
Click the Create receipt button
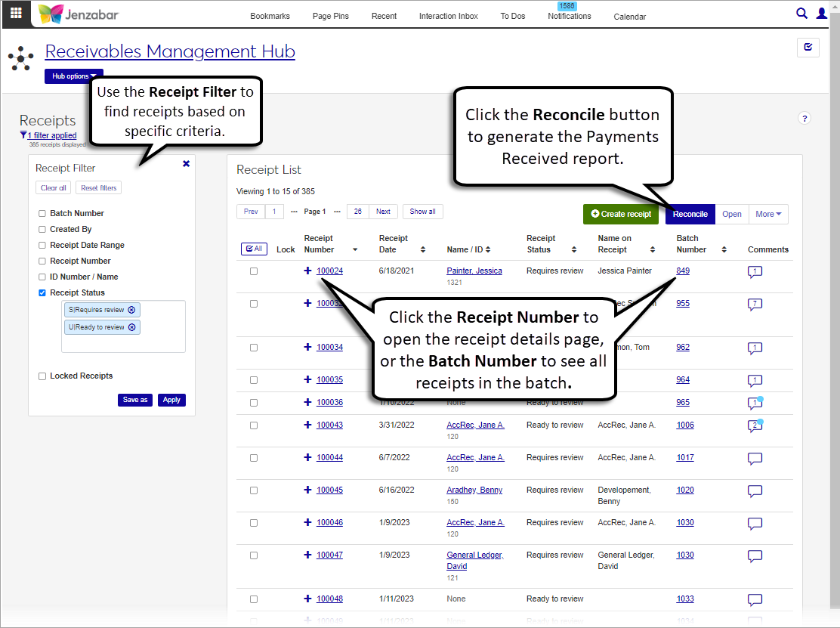tap(621, 214)
